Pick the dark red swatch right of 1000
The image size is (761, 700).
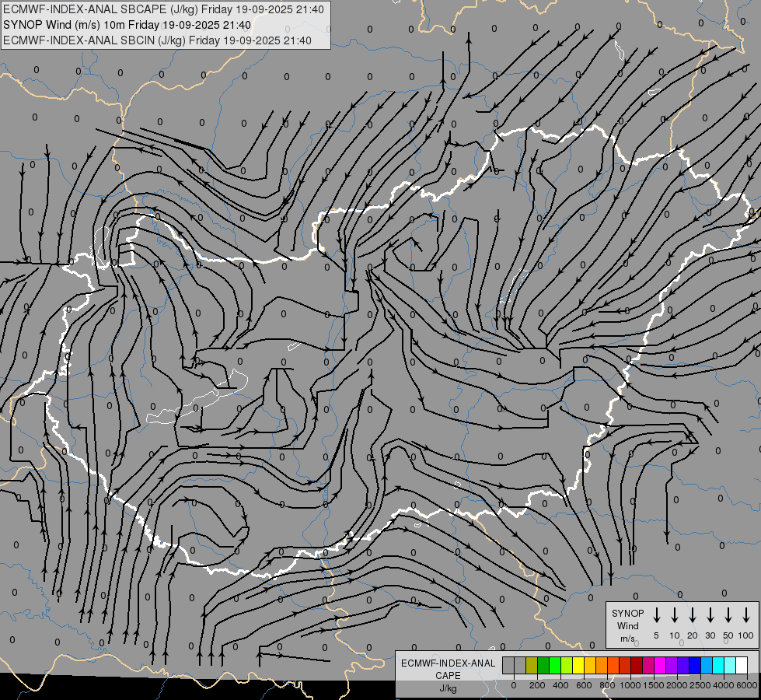[x=637, y=665]
